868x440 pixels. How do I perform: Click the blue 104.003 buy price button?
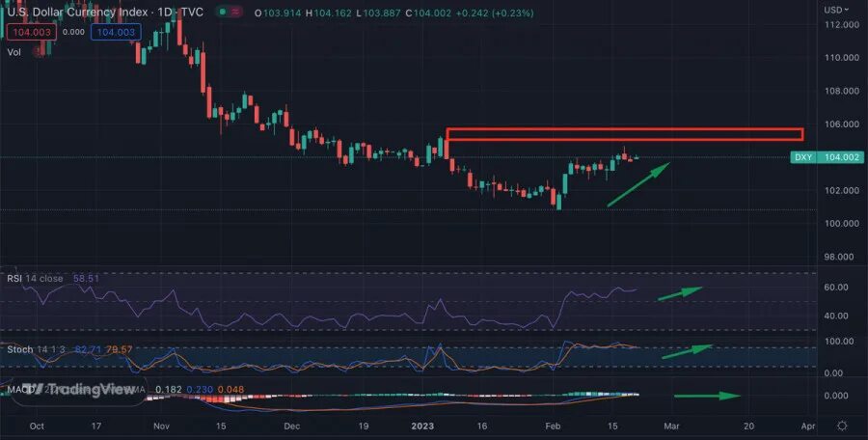(x=117, y=32)
